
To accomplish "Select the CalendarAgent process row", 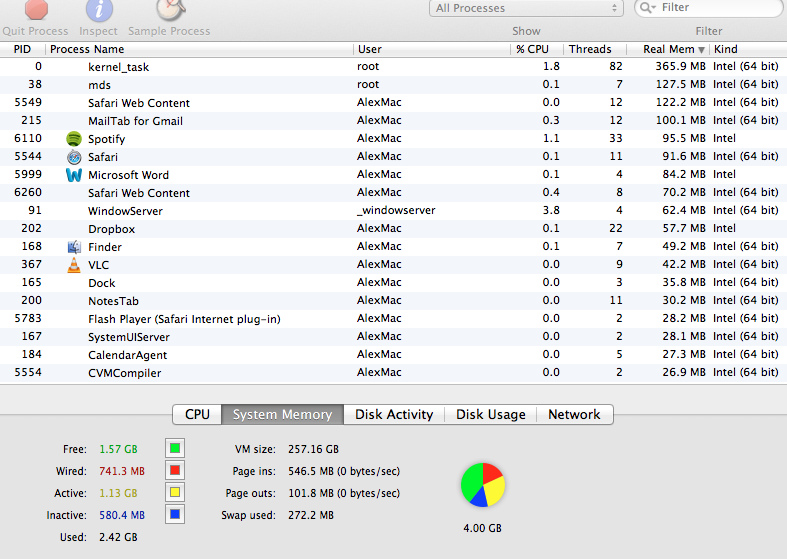I will [394, 355].
